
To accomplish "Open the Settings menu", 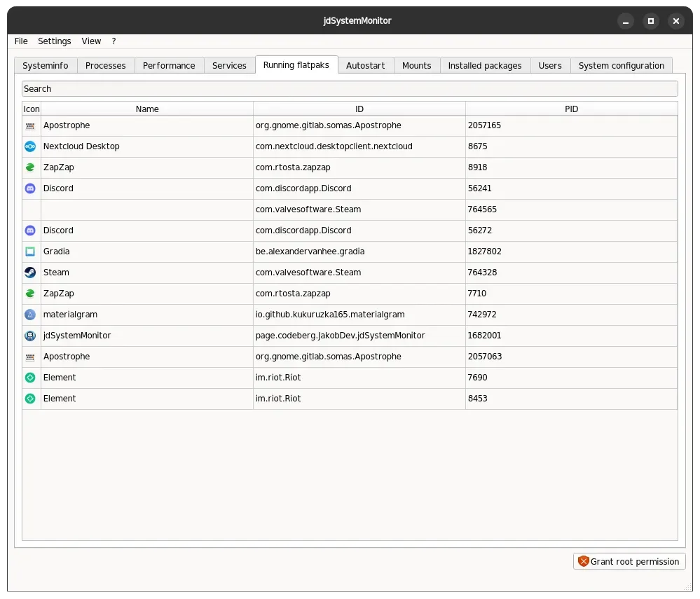I will click(x=55, y=41).
